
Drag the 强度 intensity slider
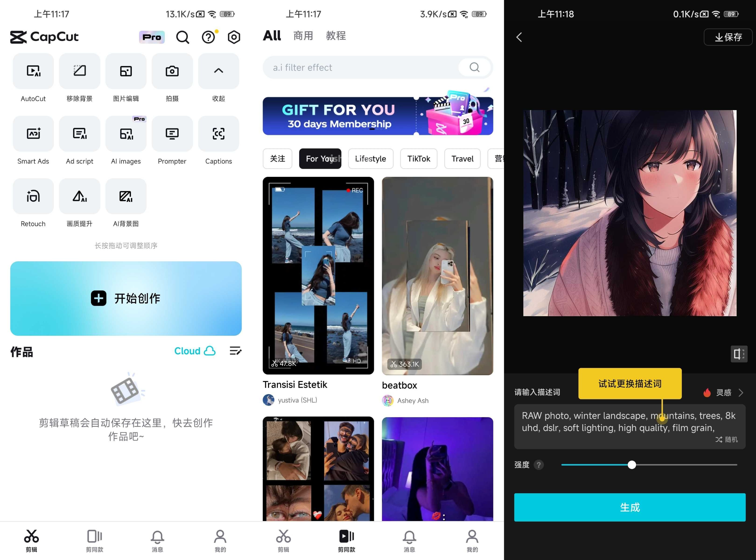coord(632,465)
